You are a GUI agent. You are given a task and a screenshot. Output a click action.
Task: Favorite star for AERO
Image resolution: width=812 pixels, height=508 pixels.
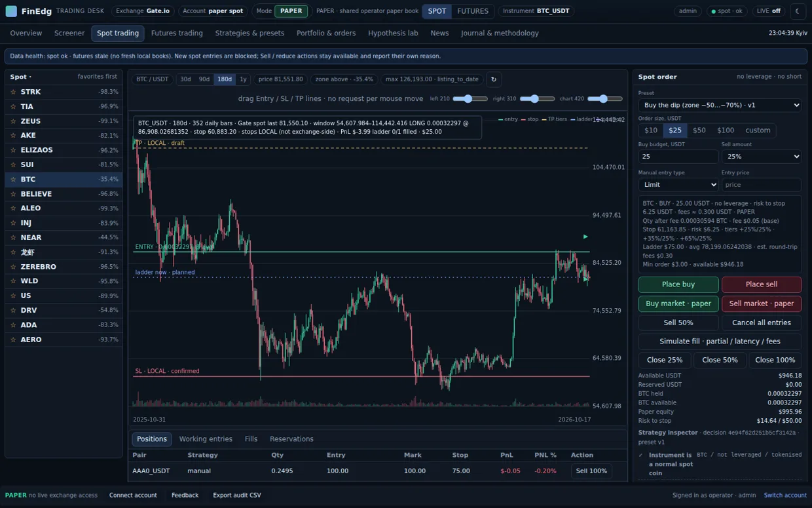[x=13, y=340]
